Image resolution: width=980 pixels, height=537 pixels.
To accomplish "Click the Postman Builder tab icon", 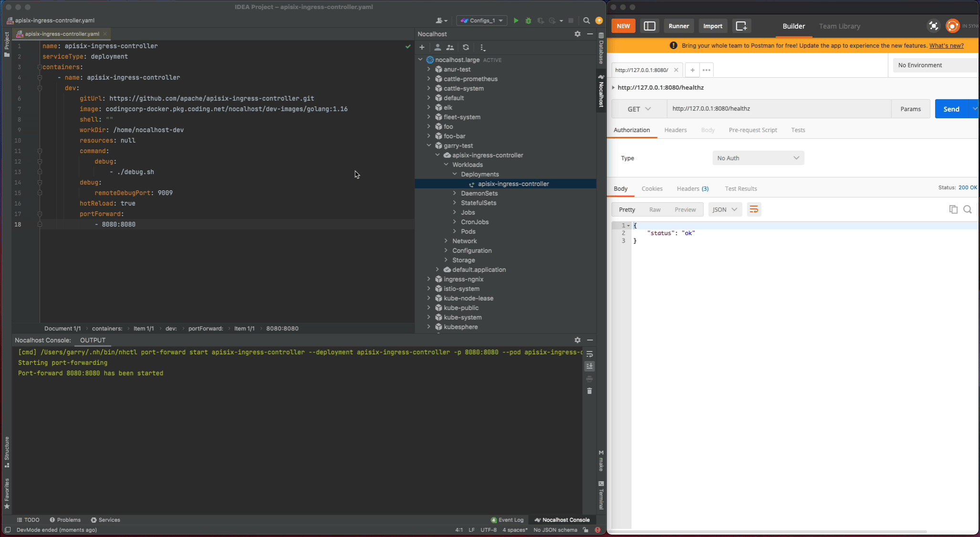I will [793, 26].
